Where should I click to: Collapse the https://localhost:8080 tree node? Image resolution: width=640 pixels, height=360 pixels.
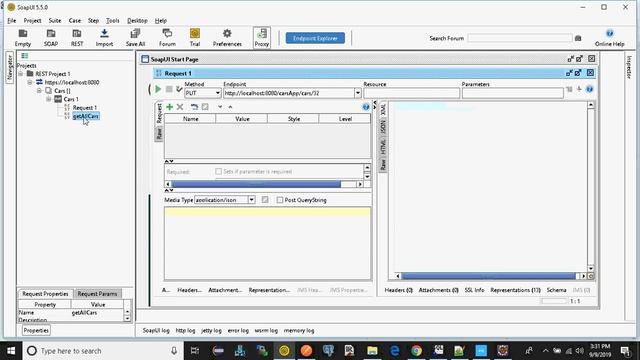point(30,82)
